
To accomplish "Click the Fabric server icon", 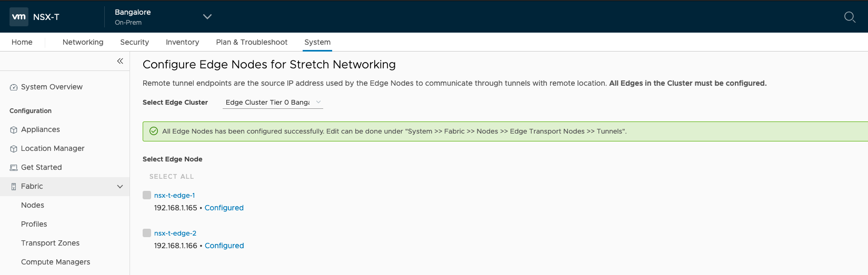I will [14, 187].
